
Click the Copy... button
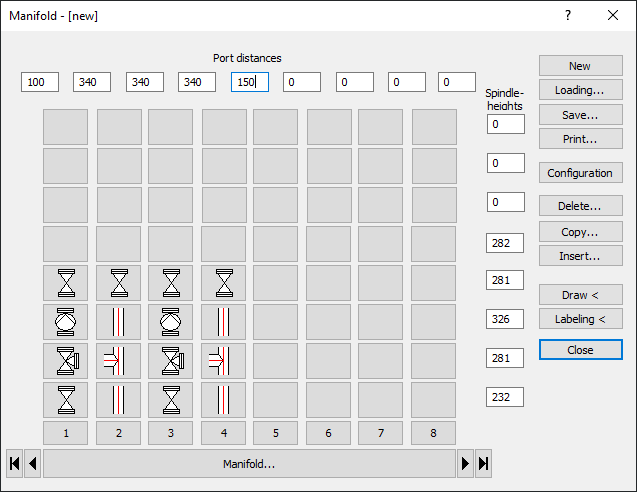point(581,232)
